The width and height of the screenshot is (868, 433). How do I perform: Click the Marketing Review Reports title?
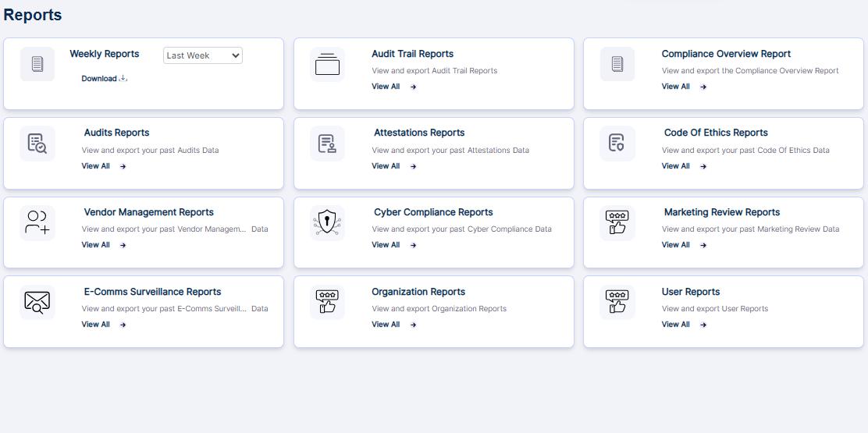pos(722,212)
